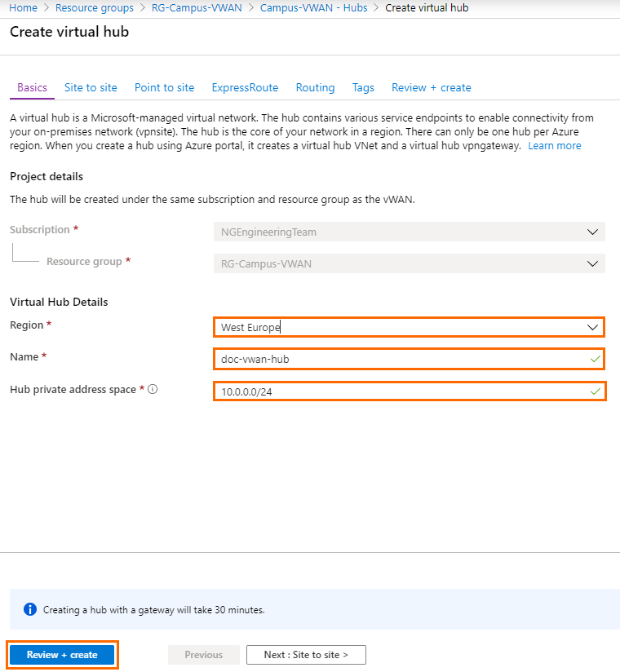Screen dimensions: 620x672
Task: Open the Learn more link
Action: pos(554,145)
